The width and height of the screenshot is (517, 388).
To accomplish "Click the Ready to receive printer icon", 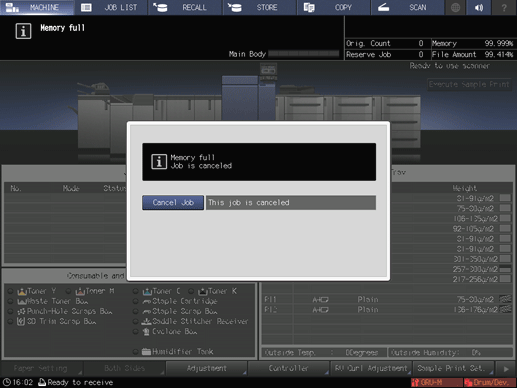I will pyautogui.click(x=42, y=382).
